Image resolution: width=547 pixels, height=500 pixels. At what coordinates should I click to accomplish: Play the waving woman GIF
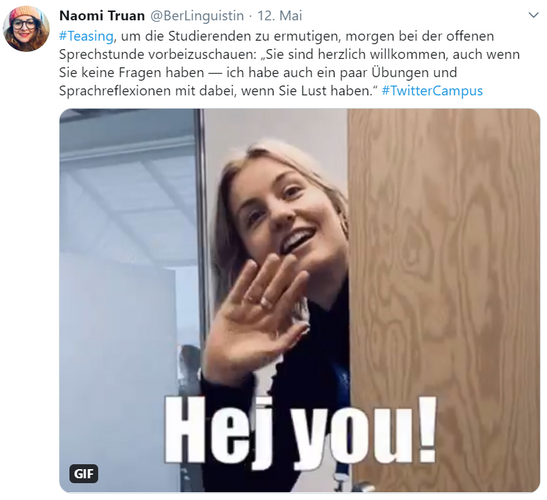(300, 300)
